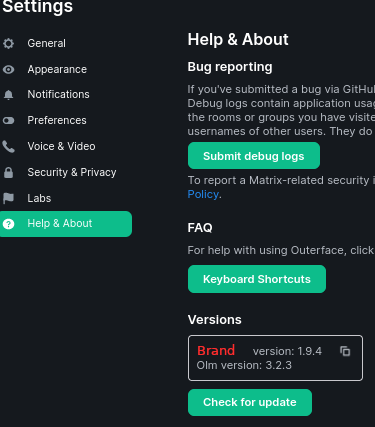Select the Voice & Video tab
Viewport: 375px width, 427px height.
click(66, 146)
